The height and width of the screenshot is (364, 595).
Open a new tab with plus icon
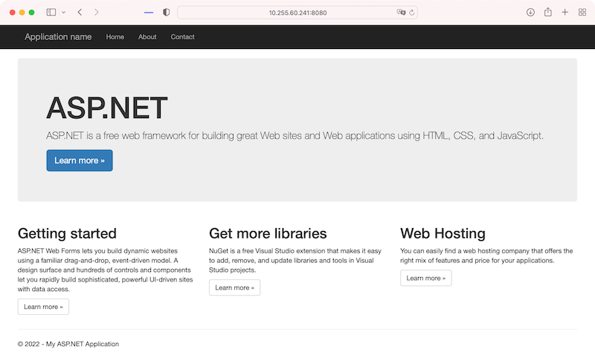(565, 13)
